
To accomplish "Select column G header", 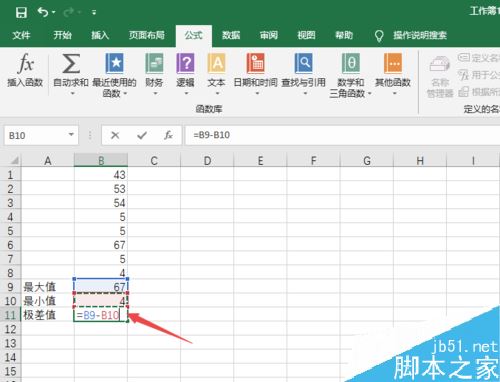I will [x=367, y=161].
